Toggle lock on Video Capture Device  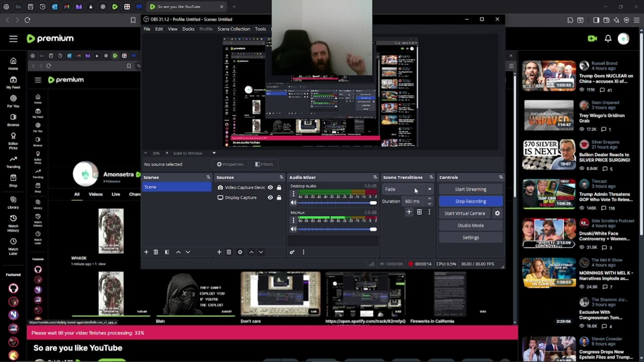(279, 188)
